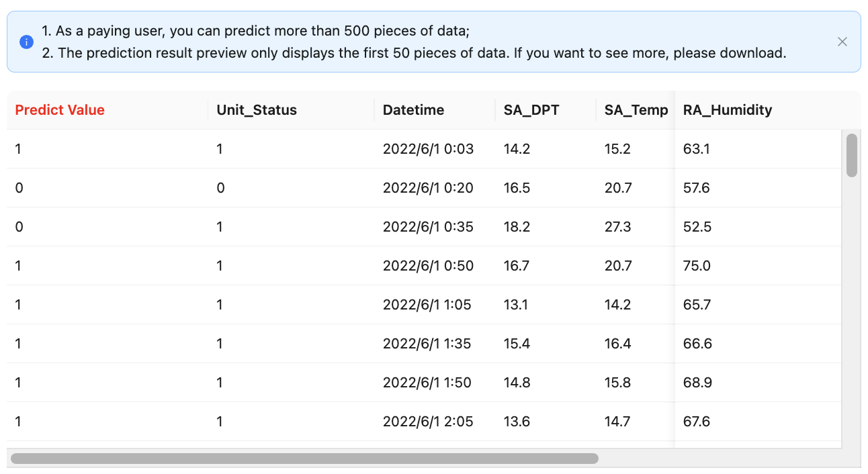Click the SA_DPT column header

point(531,110)
